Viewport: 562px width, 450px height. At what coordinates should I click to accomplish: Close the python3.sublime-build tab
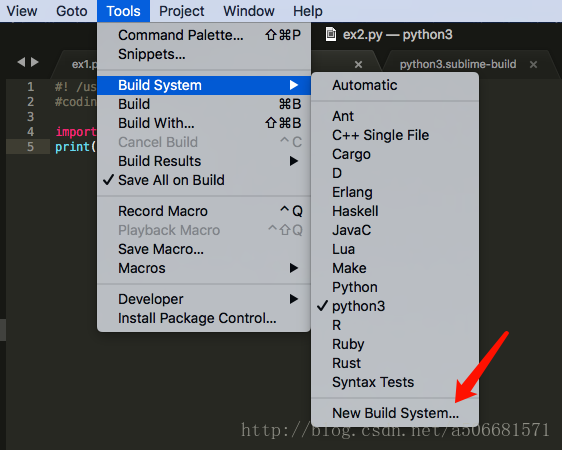[533, 64]
